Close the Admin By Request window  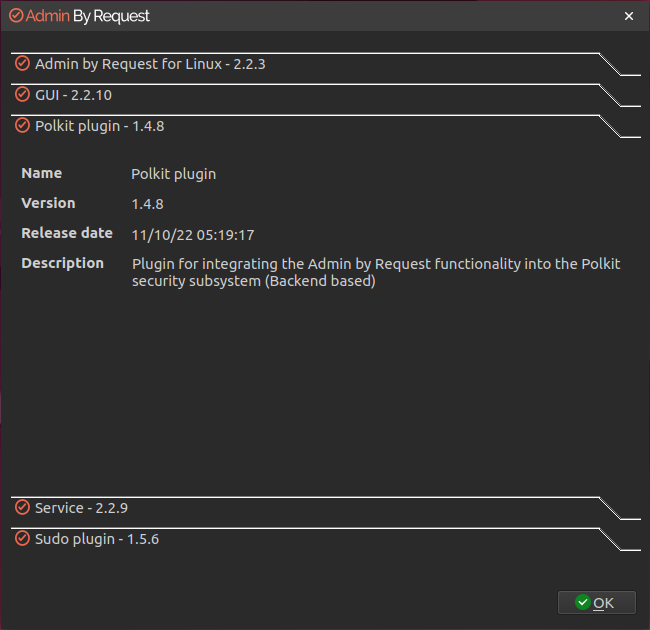pyautogui.click(x=629, y=16)
